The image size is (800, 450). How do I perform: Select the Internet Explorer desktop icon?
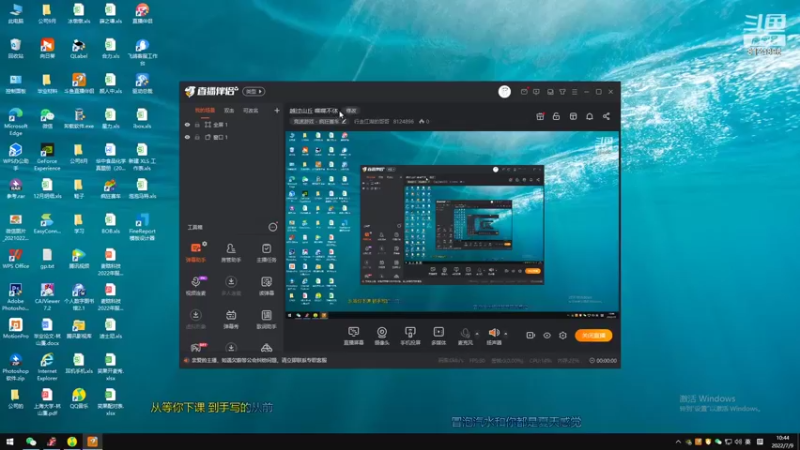47,367
